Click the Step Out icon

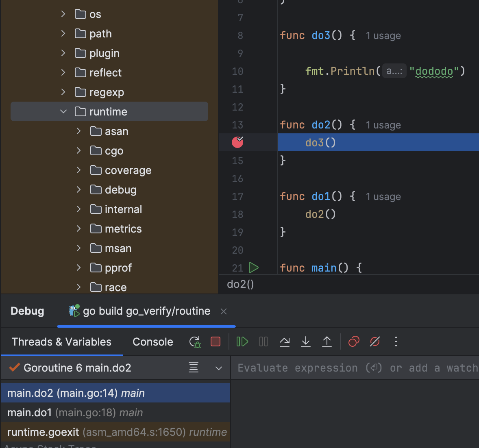point(327,341)
